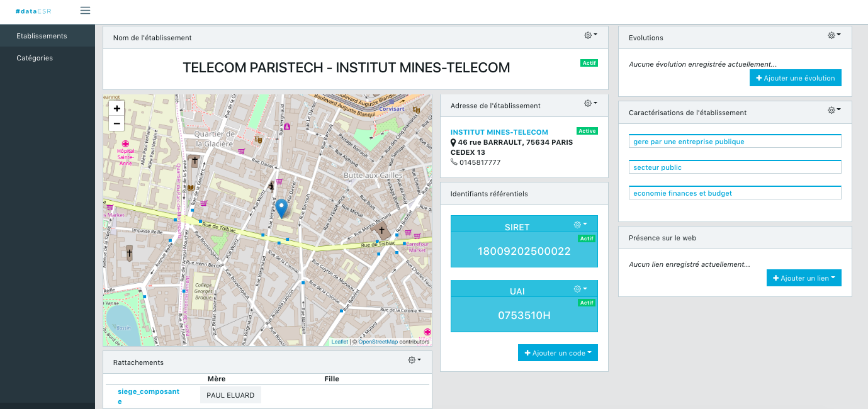868x409 pixels.
Task: Click Identifiants référentiels heading
Action: click(489, 194)
